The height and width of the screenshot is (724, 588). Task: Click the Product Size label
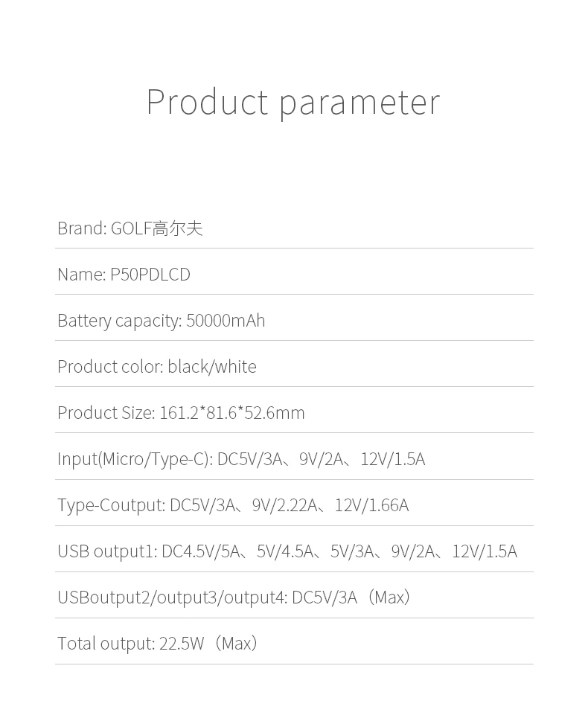tap(106, 413)
